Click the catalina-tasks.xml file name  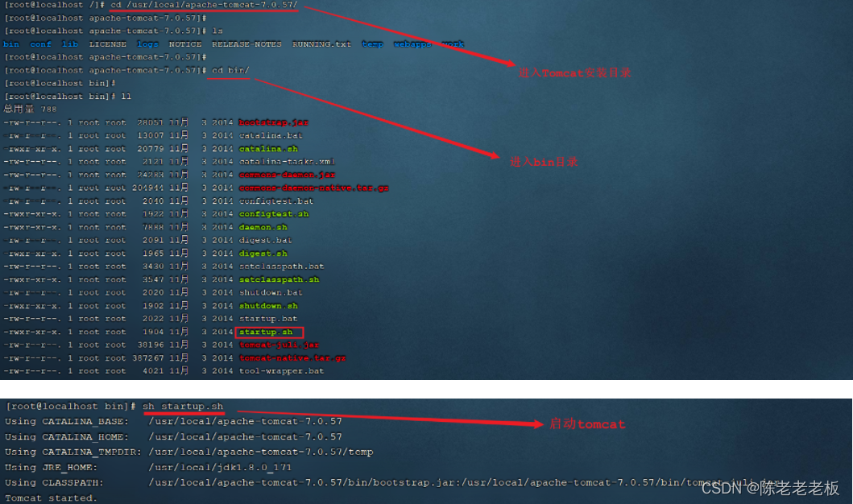(287, 162)
